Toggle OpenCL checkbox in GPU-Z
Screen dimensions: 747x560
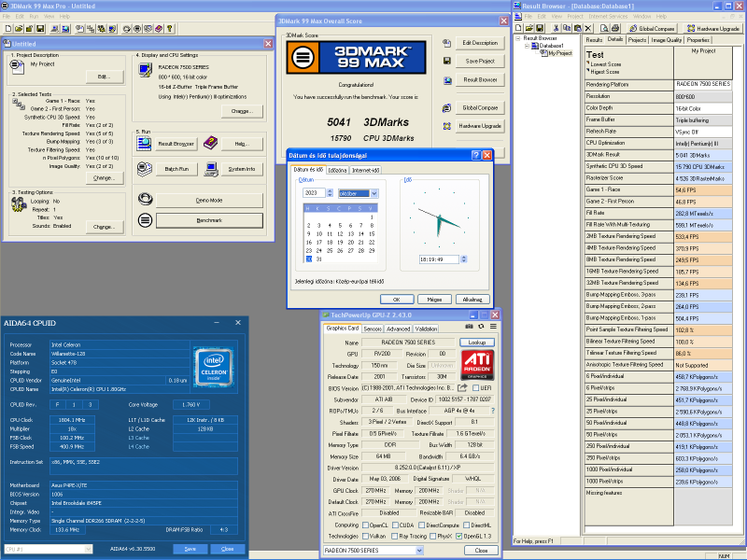pyautogui.click(x=365, y=525)
